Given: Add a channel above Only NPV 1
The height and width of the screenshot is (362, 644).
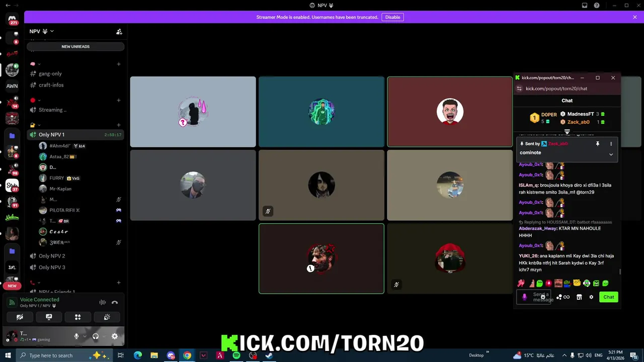Looking at the screenshot, I should pos(119,125).
